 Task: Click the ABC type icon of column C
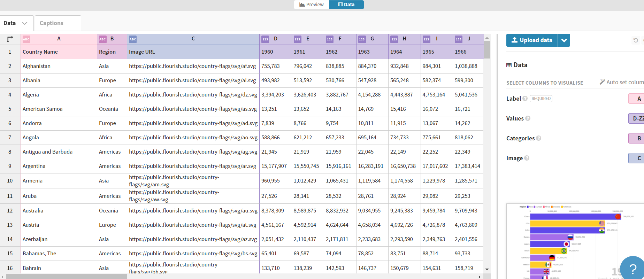coord(133,39)
